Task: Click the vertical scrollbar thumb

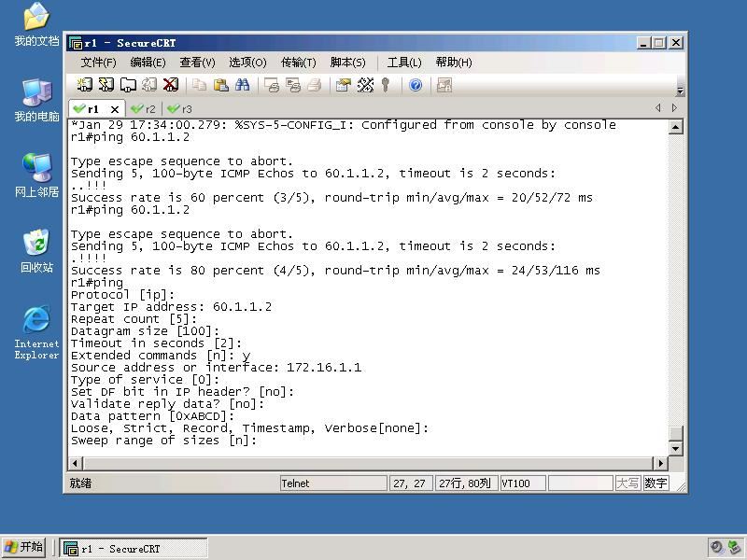Action: [x=675, y=433]
